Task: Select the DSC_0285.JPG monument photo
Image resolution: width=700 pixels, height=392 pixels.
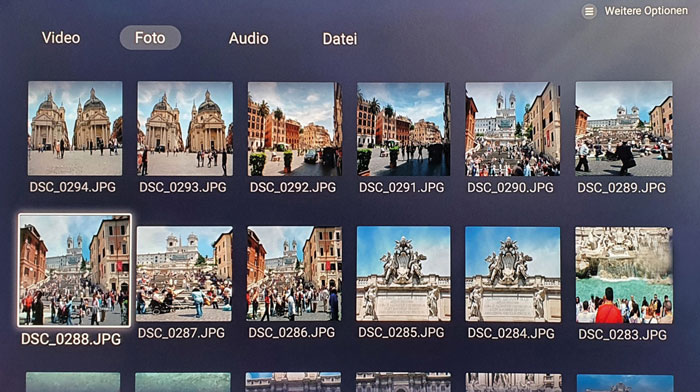Action: click(404, 273)
